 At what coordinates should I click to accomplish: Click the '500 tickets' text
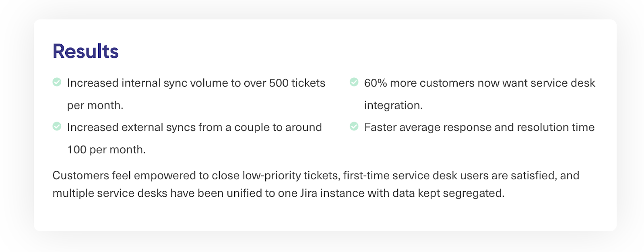(297, 83)
